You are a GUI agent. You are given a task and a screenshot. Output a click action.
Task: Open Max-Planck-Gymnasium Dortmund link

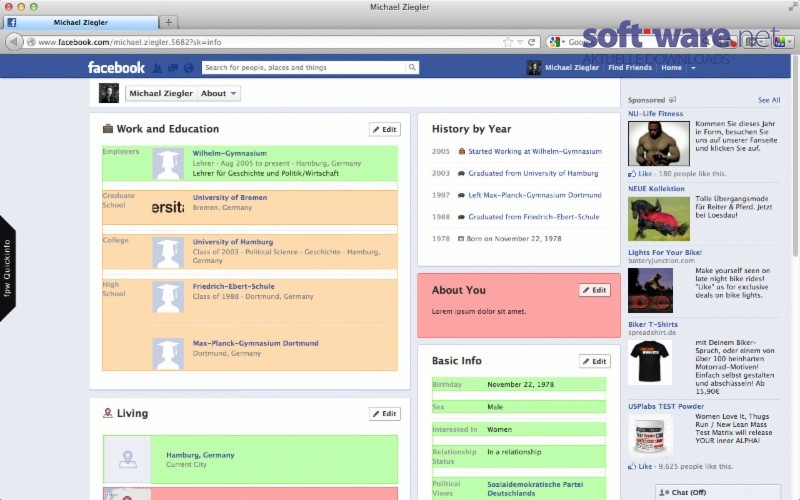click(x=255, y=343)
